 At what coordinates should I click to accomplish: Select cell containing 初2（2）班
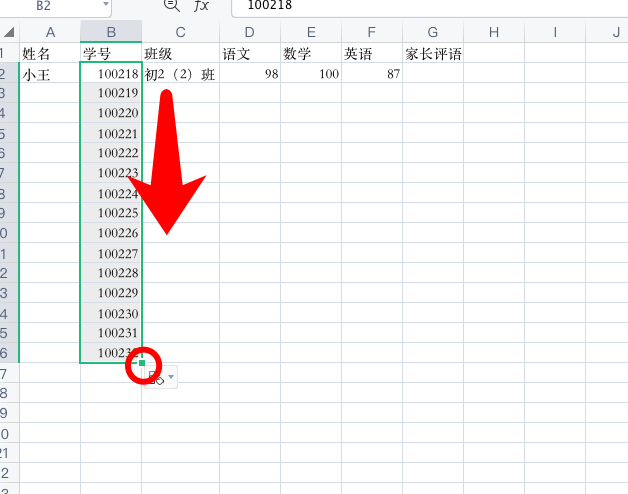180,73
